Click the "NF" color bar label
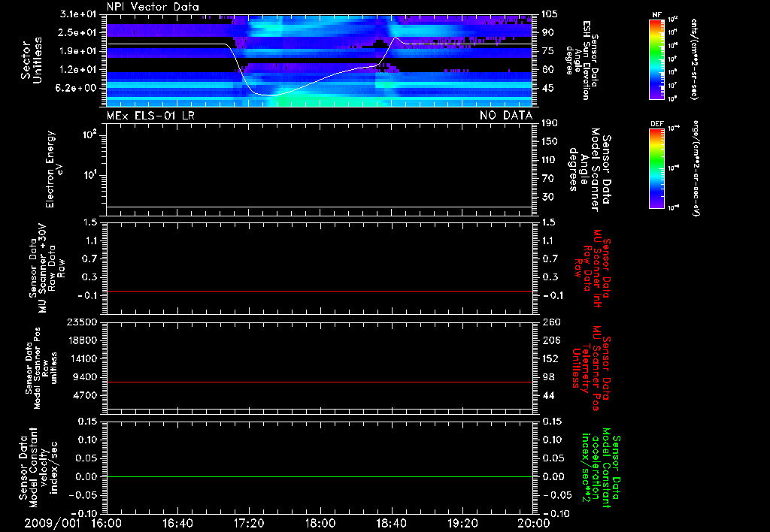770x532 pixels. [x=656, y=15]
